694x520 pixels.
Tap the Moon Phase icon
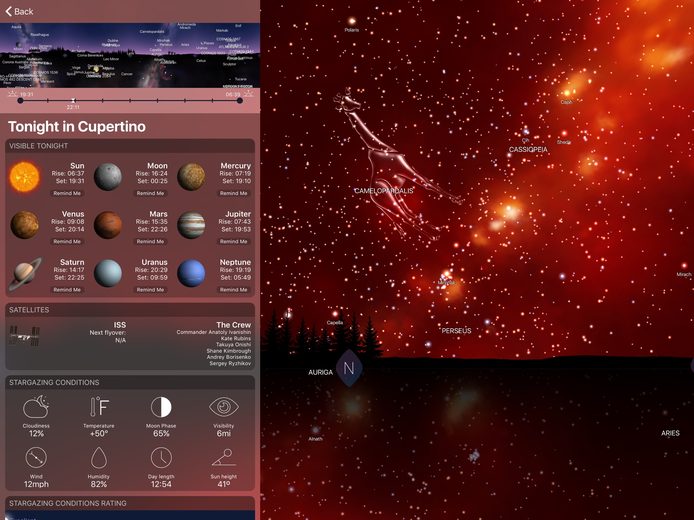(x=161, y=407)
